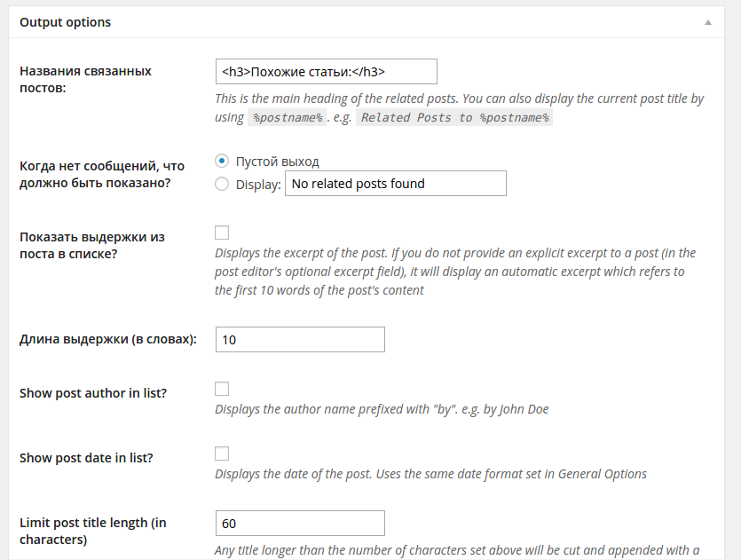Click the "Show post date in list?" label
Image resolution: width=741 pixels, height=560 pixels.
point(86,458)
